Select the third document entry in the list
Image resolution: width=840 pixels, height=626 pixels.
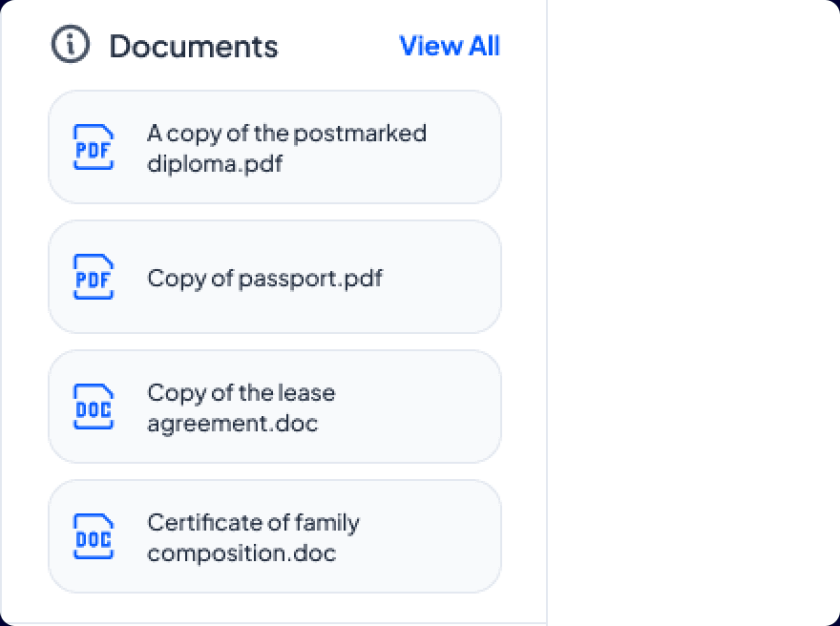[x=275, y=407]
